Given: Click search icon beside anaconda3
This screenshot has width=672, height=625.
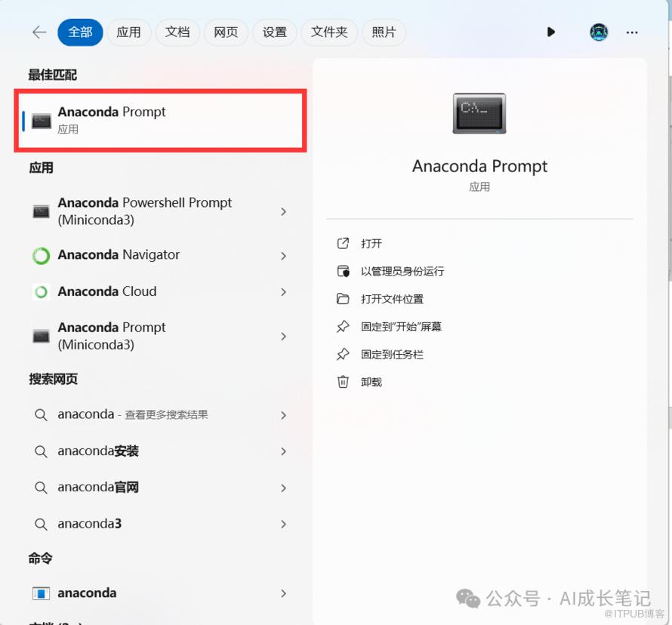Looking at the screenshot, I should point(41,525).
